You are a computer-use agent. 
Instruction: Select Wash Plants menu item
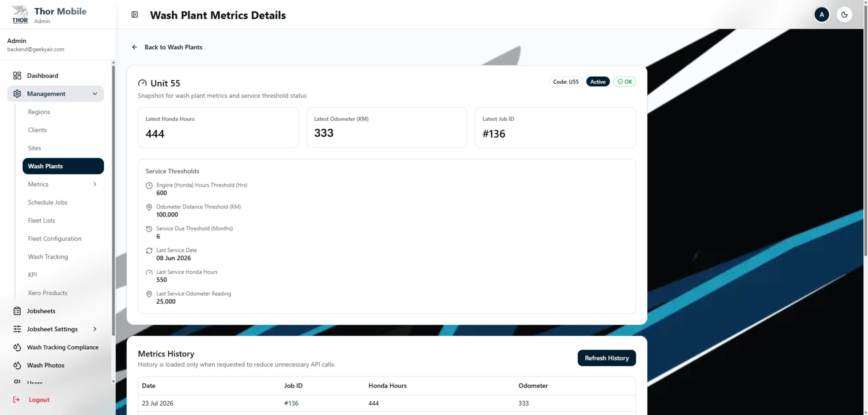[x=63, y=166]
